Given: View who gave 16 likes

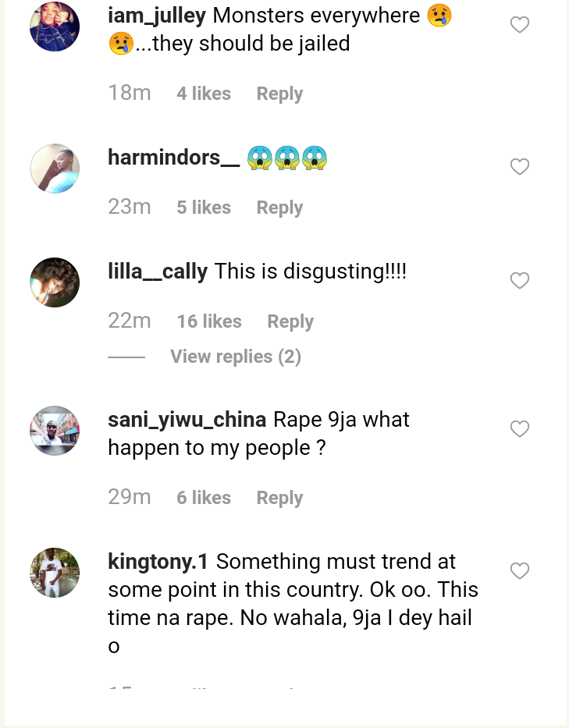Looking at the screenshot, I should click(209, 321).
